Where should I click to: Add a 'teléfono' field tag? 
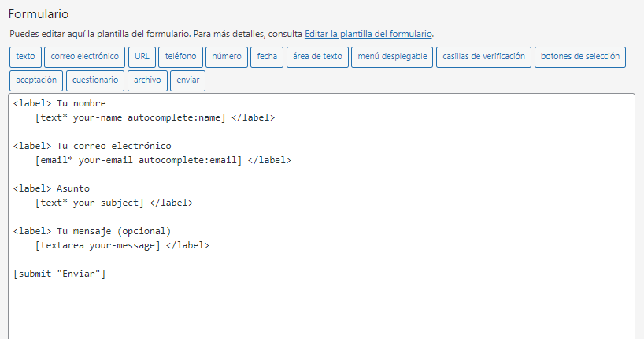pos(181,57)
